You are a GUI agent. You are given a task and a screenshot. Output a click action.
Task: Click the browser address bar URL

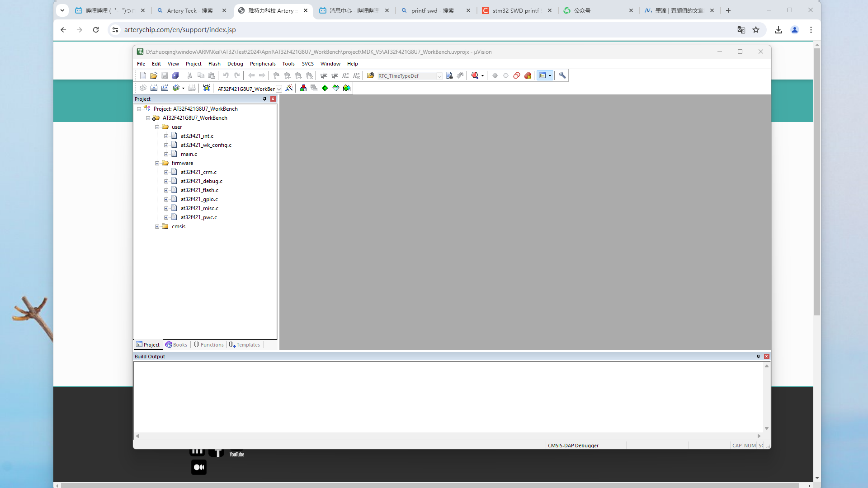click(180, 30)
